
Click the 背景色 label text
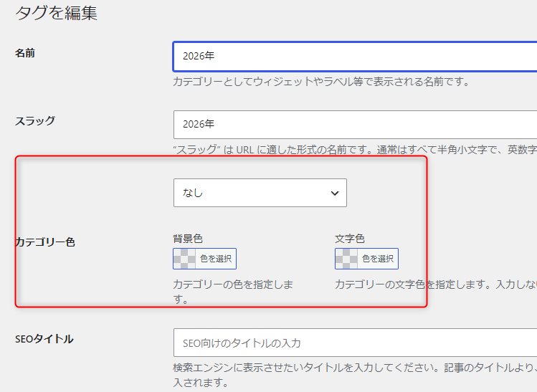(x=188, y=239)
